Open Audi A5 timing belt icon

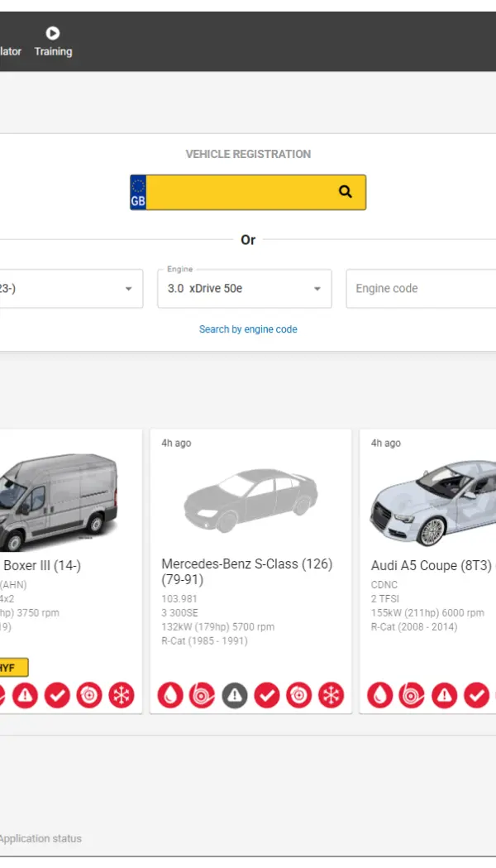coord(412,695)
